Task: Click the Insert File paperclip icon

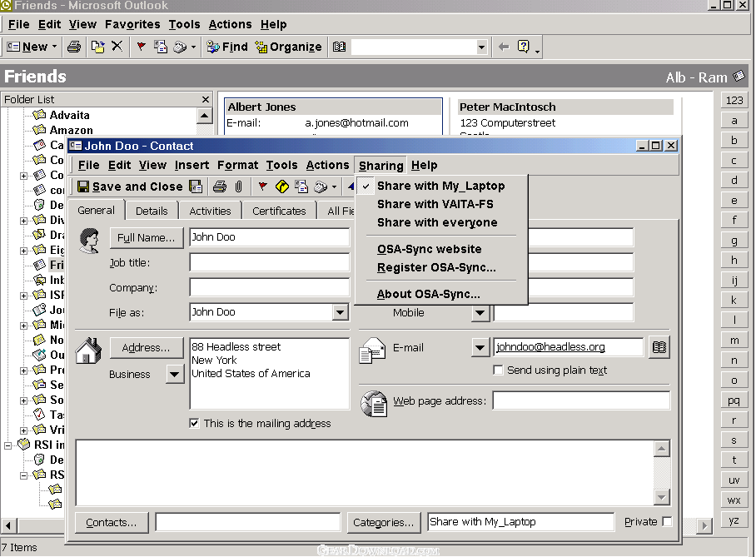Action: tap(239, 186)
